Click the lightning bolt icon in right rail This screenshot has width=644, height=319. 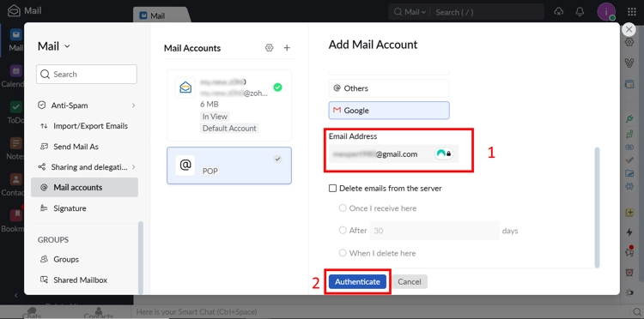629,232
